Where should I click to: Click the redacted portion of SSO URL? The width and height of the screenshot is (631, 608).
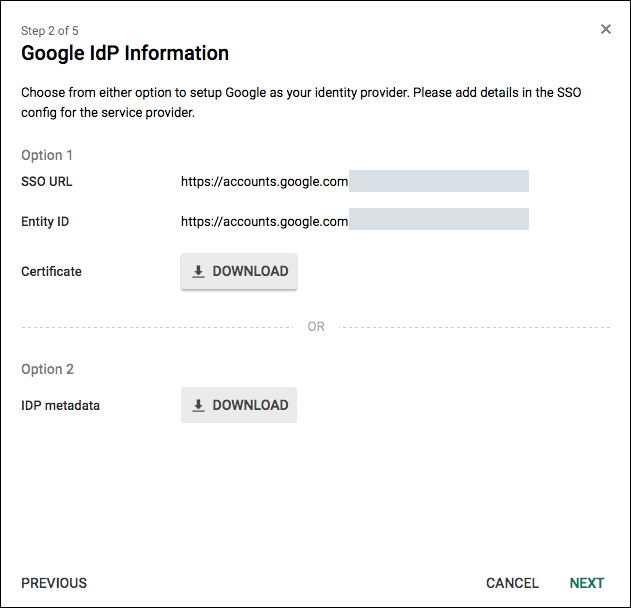(x=438, y=182)
